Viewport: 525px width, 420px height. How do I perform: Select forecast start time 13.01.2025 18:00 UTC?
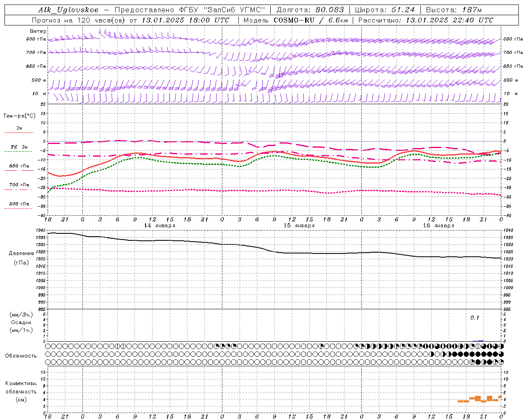(185, 20)
